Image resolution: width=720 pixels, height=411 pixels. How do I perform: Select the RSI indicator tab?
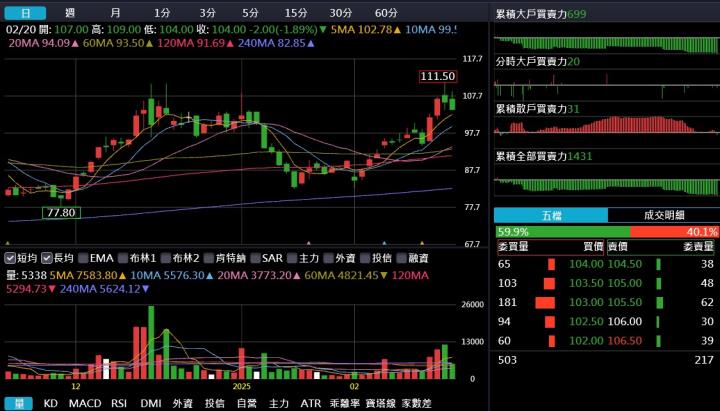[x=119, y=404]
